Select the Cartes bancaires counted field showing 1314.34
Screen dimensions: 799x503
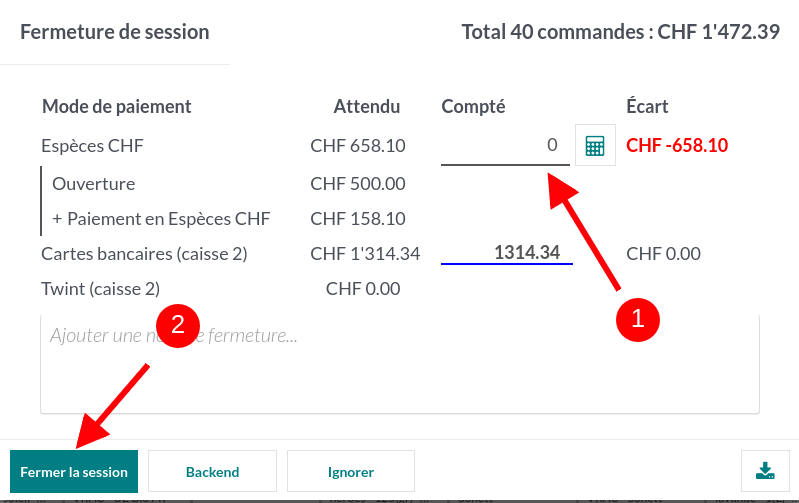506,254
